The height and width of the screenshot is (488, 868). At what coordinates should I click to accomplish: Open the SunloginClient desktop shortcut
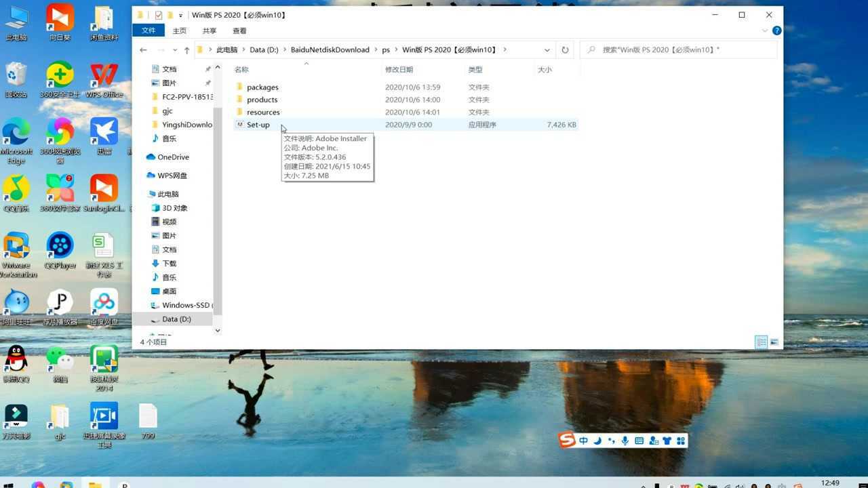click(x=104, y=194)
